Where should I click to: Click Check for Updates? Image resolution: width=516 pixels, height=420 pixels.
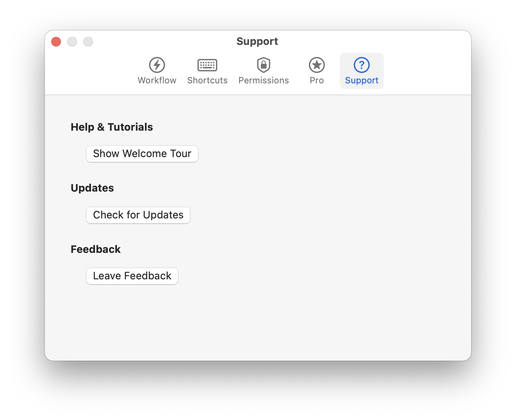138,215
